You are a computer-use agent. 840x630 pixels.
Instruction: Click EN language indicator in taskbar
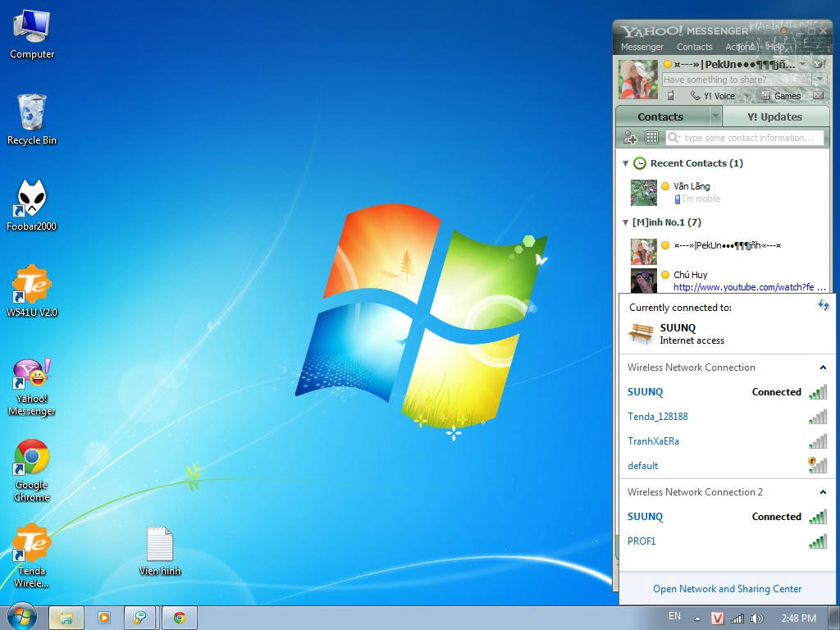pos(674,617)
